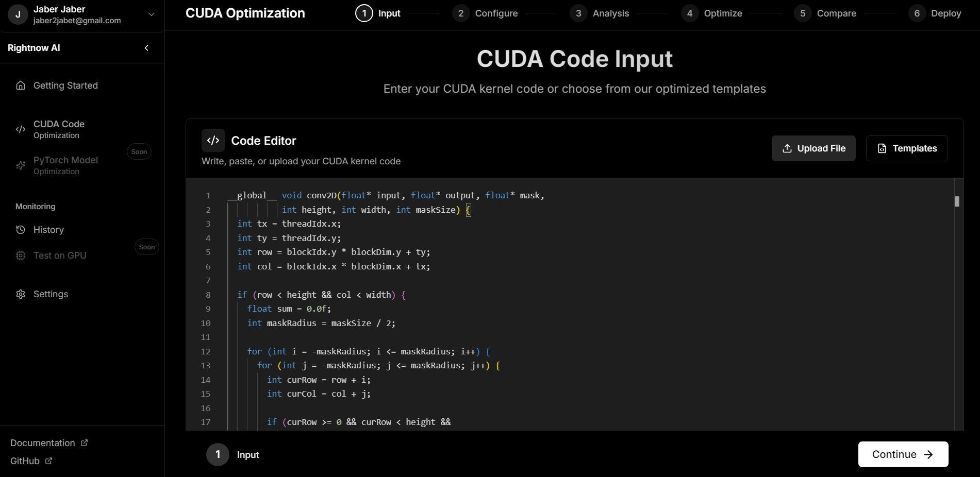980x477 pixels.
Task: Go to the Configure step
Action: pos(485,13)
